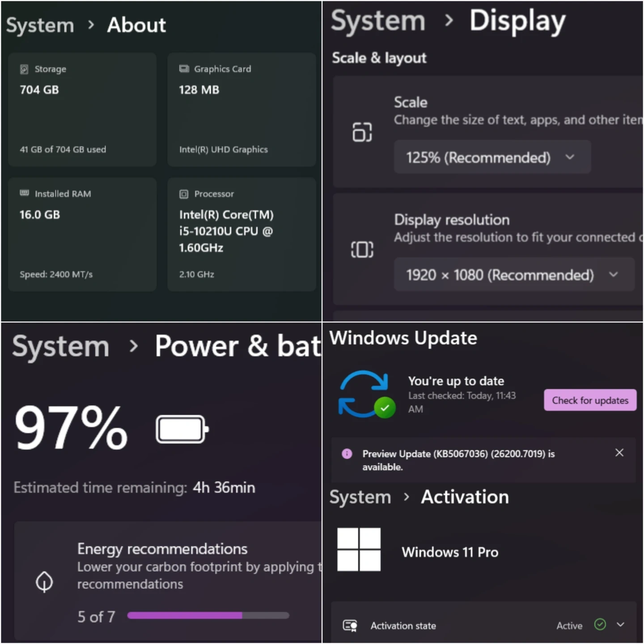Go to System from the Activation breadcrumb
Screen dimensions: 644x644
pyautogui.click(x=360, y=497)
